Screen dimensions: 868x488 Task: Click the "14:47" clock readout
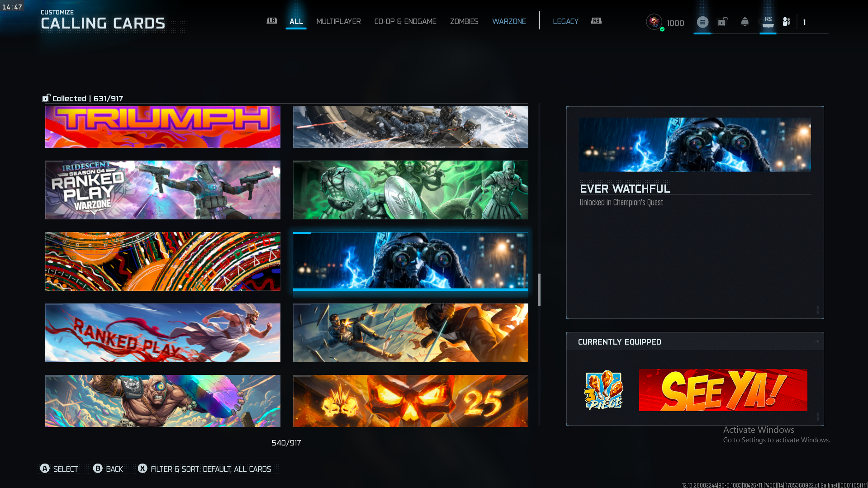[12, 7]
